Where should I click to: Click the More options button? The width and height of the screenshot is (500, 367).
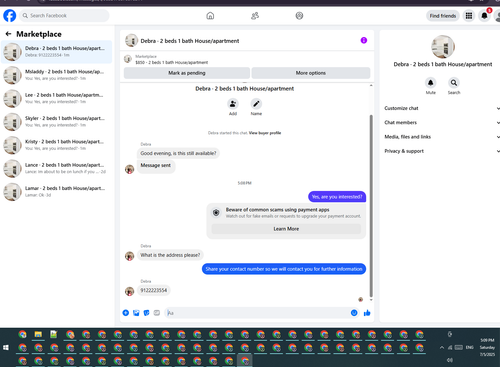(311, 73)
